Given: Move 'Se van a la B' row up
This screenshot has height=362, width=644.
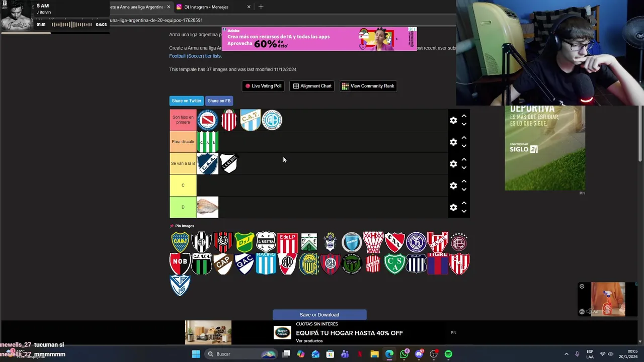Looking at the screenshot, I should (x=464, y=159).
